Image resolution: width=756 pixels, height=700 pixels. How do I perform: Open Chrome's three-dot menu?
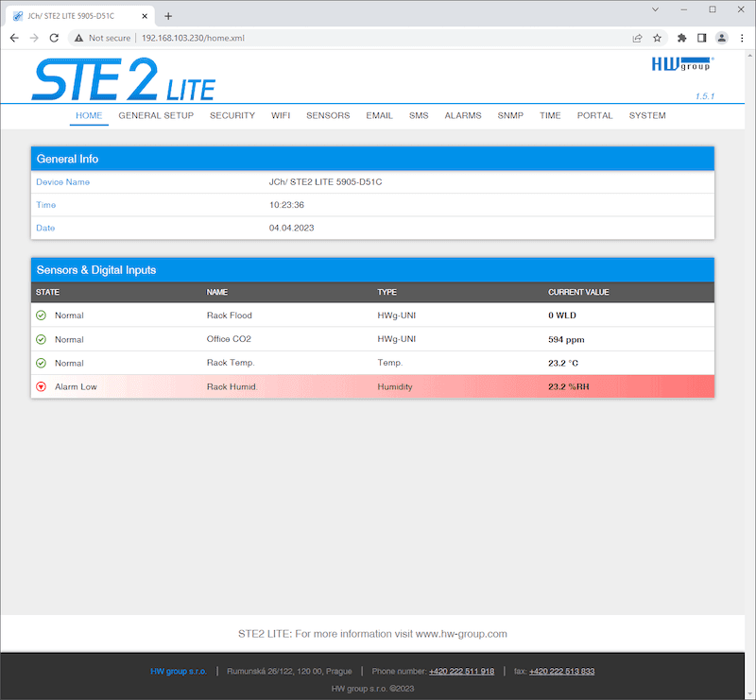click(741, 38)
